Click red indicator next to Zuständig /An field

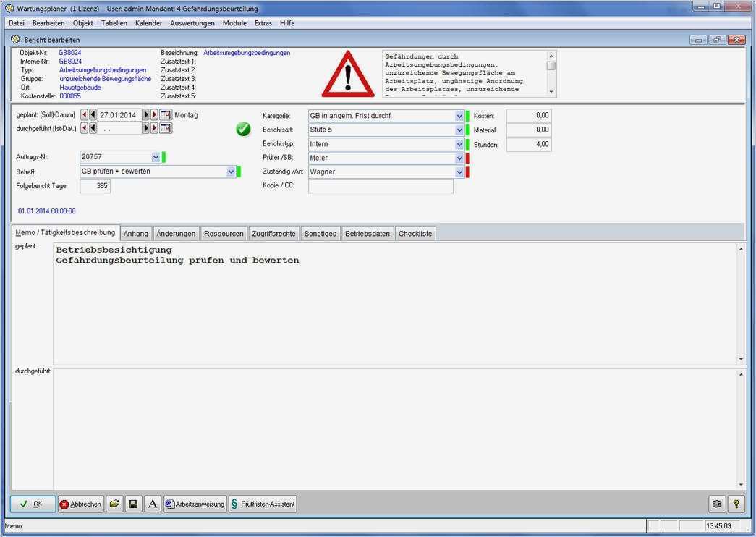[467, 172]
